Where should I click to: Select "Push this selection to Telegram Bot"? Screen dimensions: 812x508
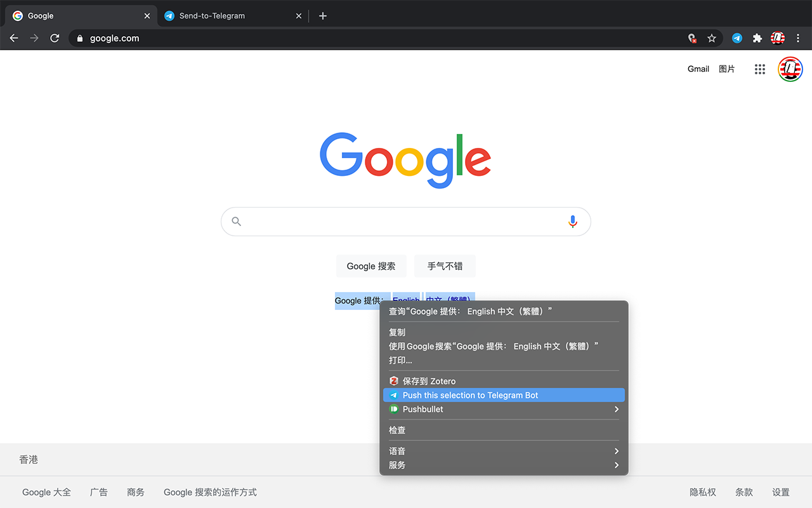(x=504, y=395)
